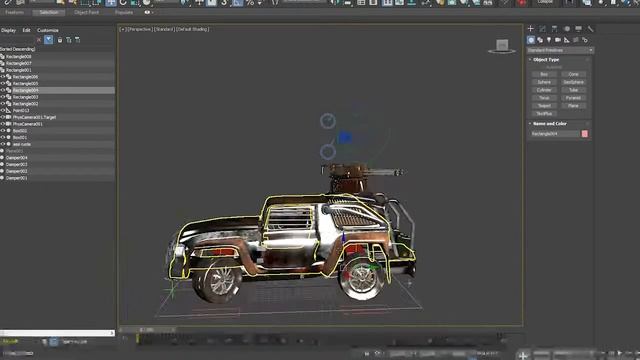This screenshot has width=640, height=360.
Task: Open the Motion tab in command panel
Action: click(567, 29)
